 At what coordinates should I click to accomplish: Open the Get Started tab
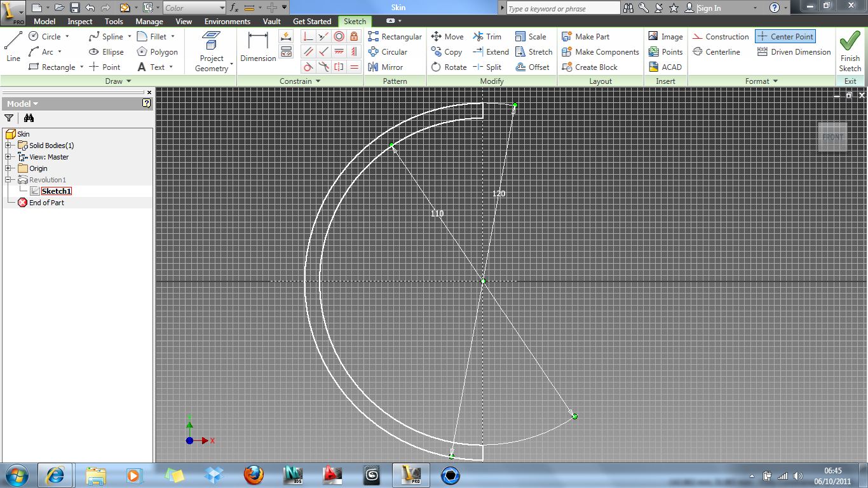point(312,21)
